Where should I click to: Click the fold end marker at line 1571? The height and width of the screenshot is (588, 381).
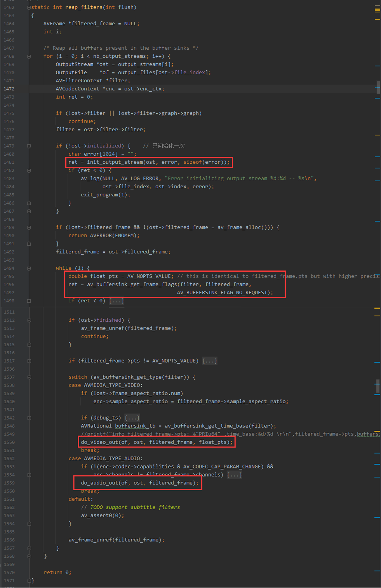coord(29,581)
